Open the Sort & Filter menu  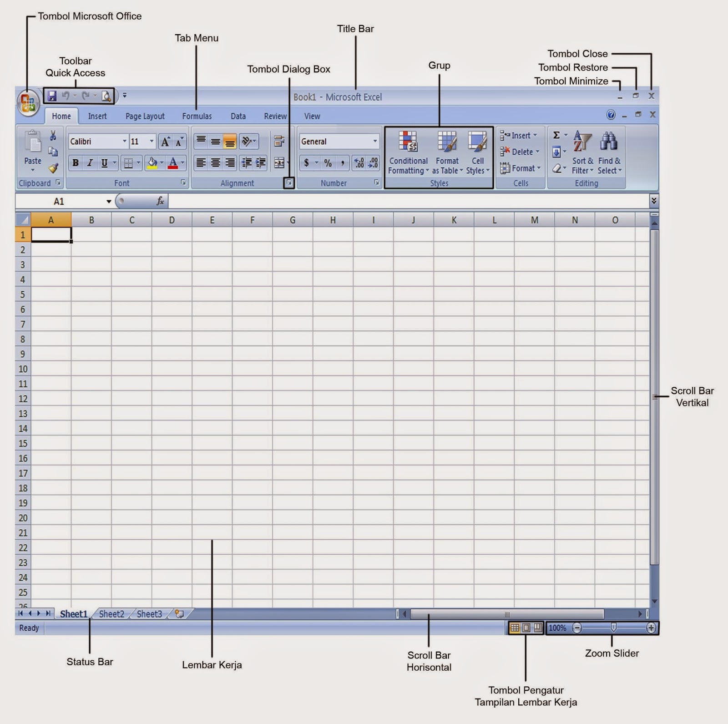[x=582, y=152]
